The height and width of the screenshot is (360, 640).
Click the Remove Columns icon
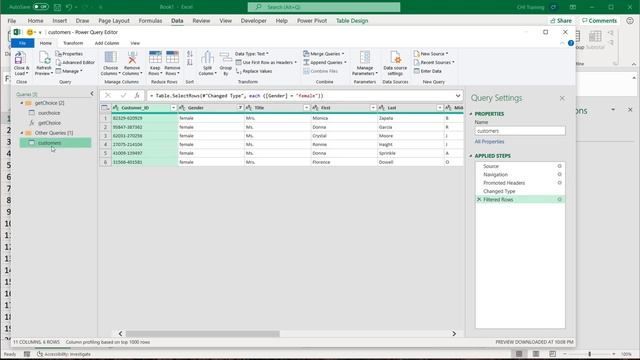[132, 58]
